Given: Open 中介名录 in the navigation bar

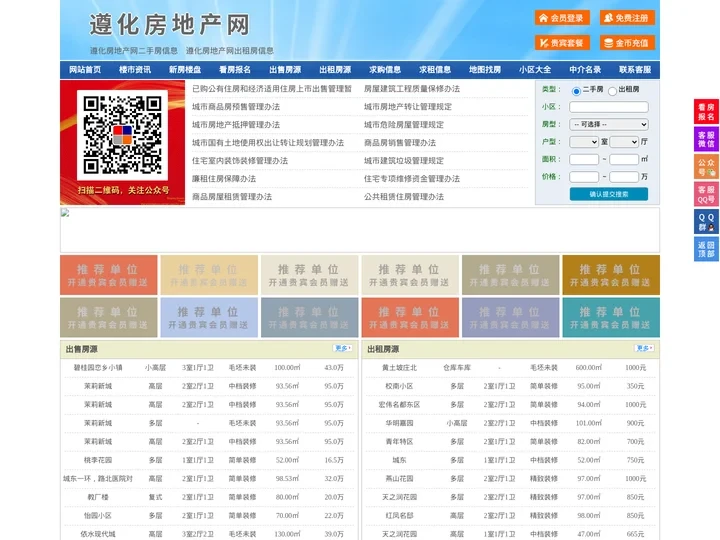Looking at the screenshot, I should point(585,70).
